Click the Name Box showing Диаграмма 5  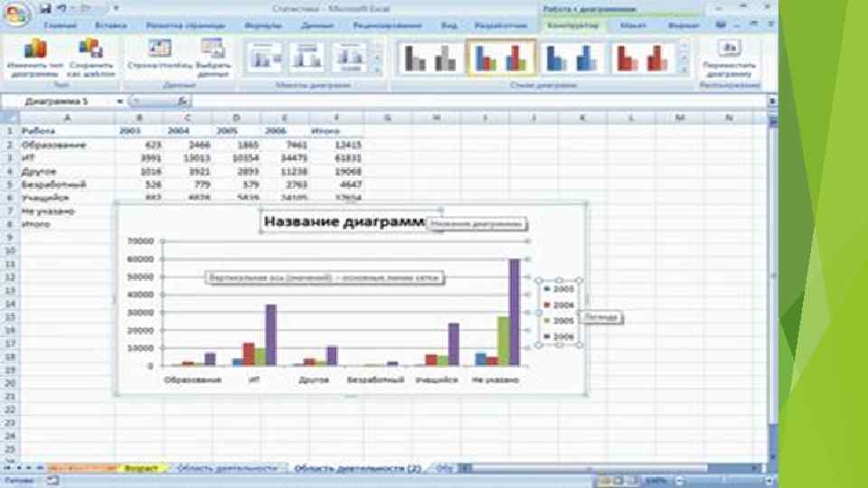[x=57, y=101]
